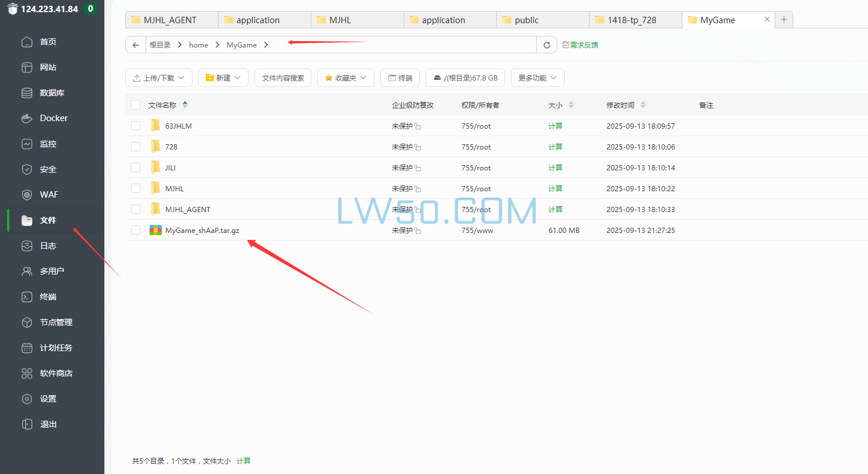Check the select-all checkbox in the header

tap(135, 105)
